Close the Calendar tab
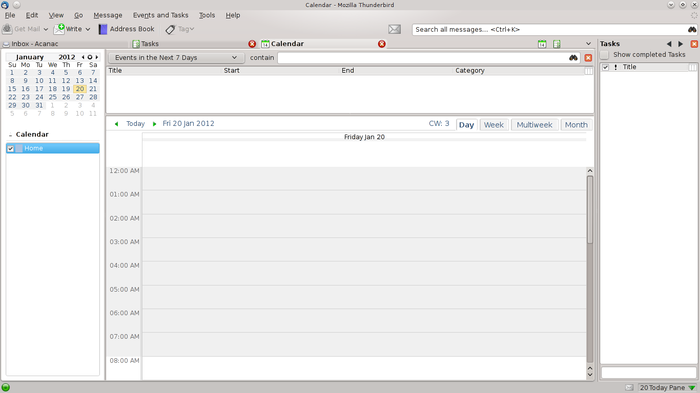 381,44
